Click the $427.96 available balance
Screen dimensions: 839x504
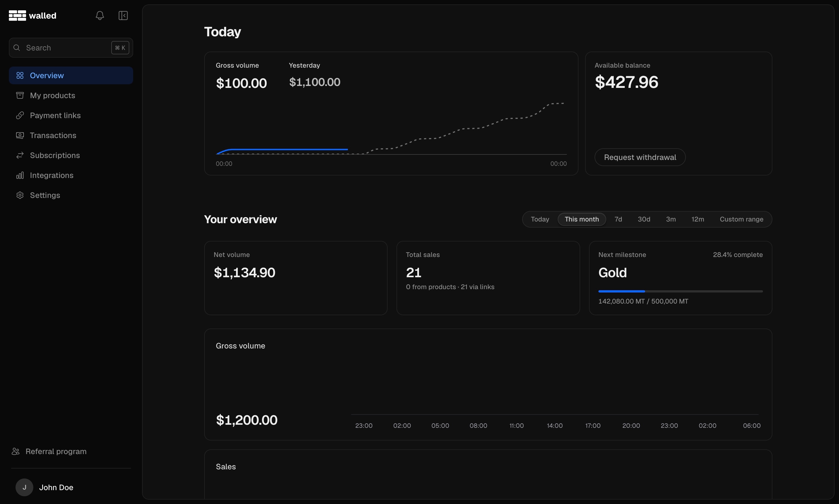(x=627, y=82)
